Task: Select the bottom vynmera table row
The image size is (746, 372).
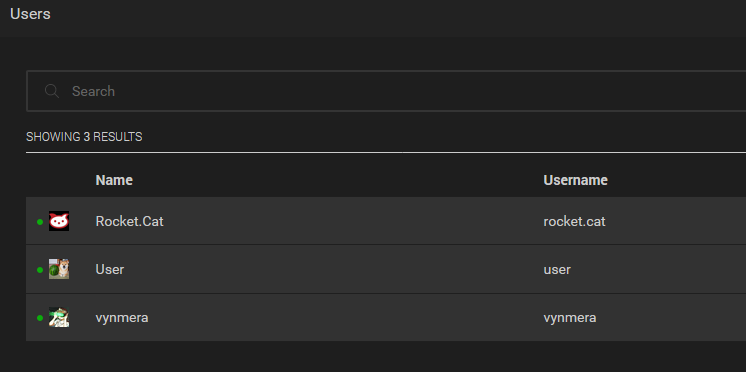Action: (386, 317)
